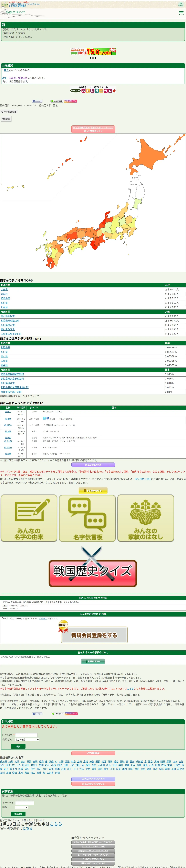Open the 広島県広島市佐伯区 link
This screenshot has height=868, width=186.
11,334
